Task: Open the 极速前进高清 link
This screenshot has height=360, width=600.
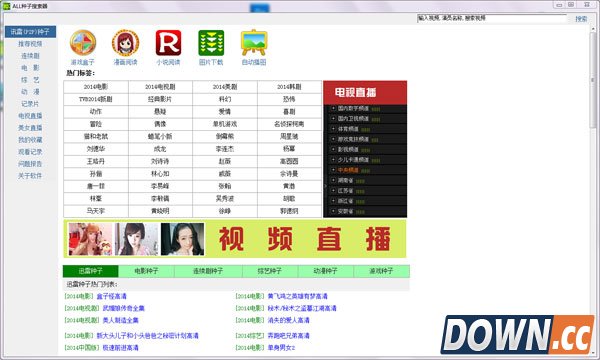Action: 121,348
